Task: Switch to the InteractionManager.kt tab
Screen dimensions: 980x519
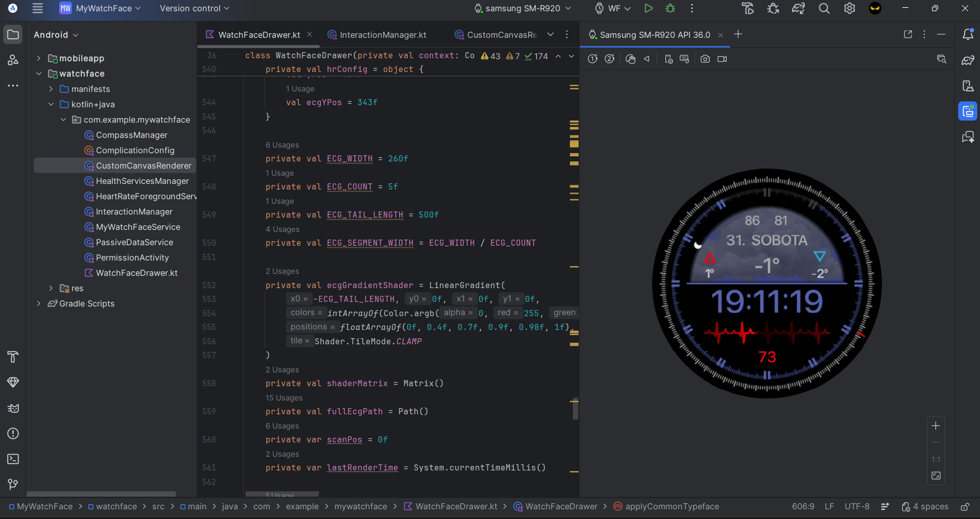Action: click(x=383, y=35)
